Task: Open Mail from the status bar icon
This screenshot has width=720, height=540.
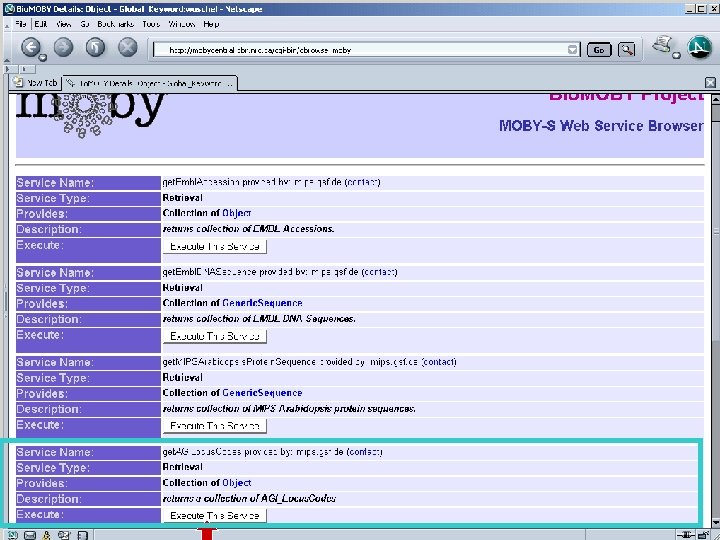Action: pyautogui.click(x=30, y=535)
